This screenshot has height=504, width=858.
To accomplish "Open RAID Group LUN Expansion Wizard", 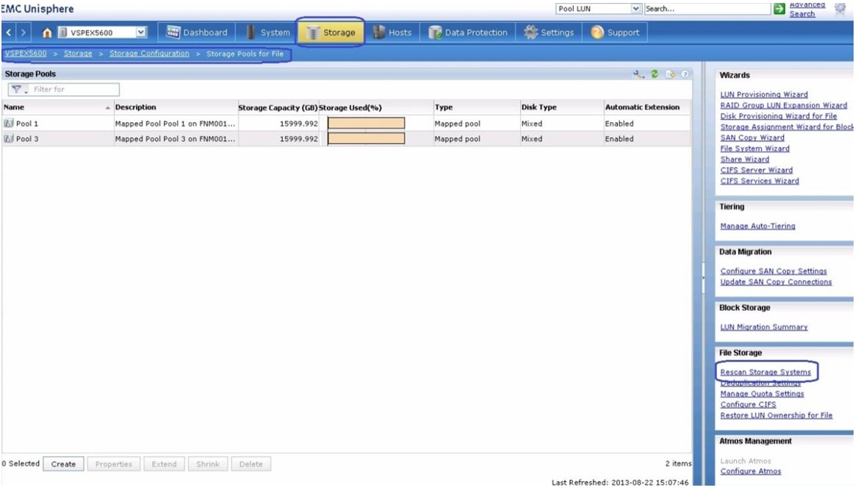I will click(x=784, y=105).
